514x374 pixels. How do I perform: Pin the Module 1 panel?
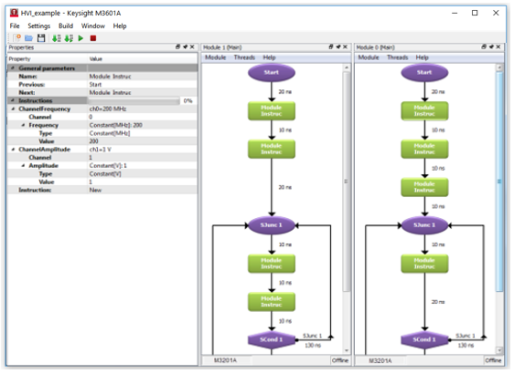[x=338, y=47]
